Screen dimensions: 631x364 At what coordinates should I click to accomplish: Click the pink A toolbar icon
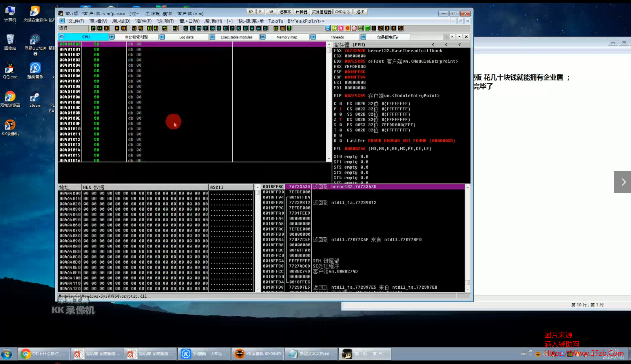(341, 28)
